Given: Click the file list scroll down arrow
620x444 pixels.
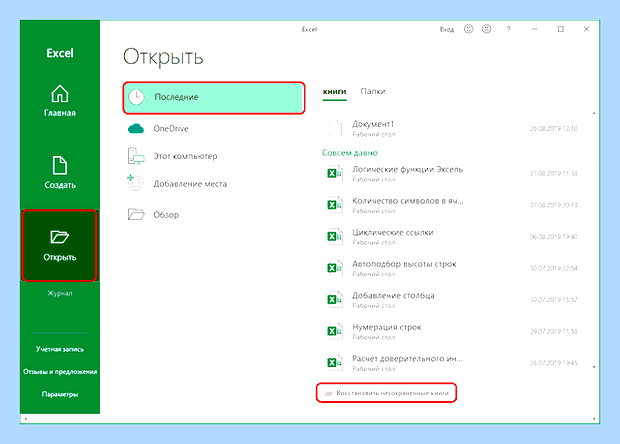Looking at the screenshot, I should tap(594, 367).
